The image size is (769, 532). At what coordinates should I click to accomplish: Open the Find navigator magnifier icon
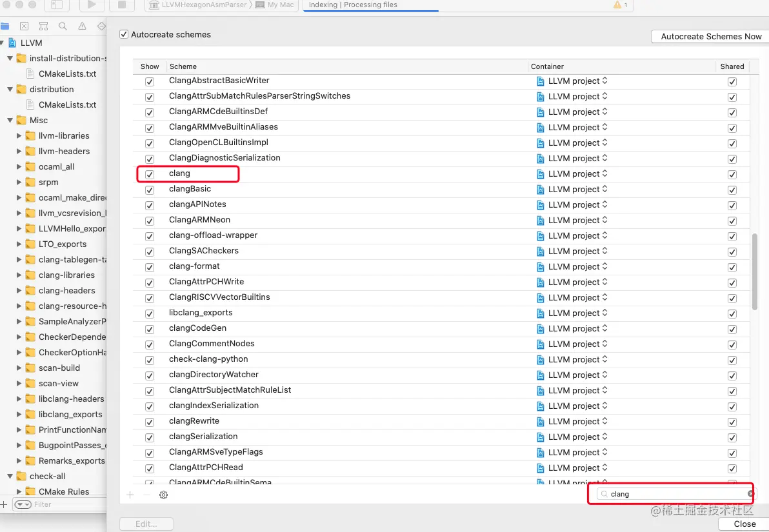[x=63, y=26]
